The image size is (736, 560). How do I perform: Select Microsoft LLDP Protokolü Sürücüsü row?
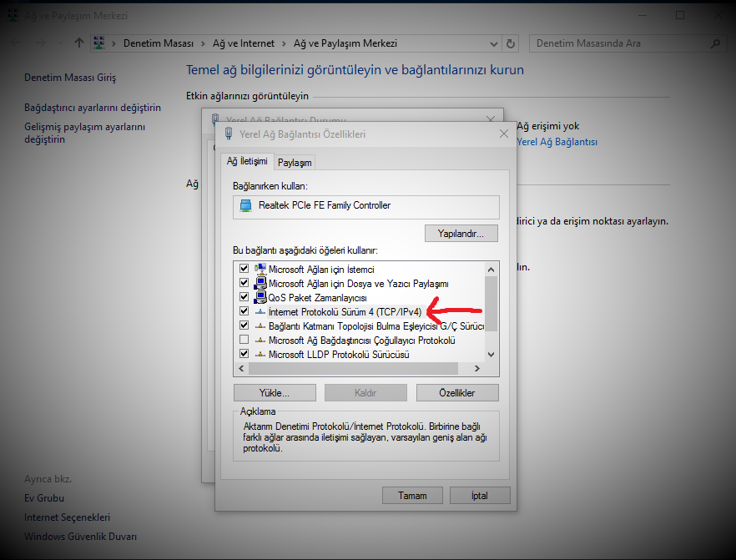pyautogui.click(x=339, y=355)
